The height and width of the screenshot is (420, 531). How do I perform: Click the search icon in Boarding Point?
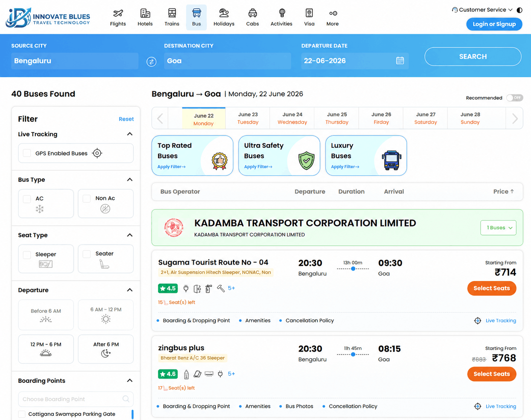click(x=126, y=399)
